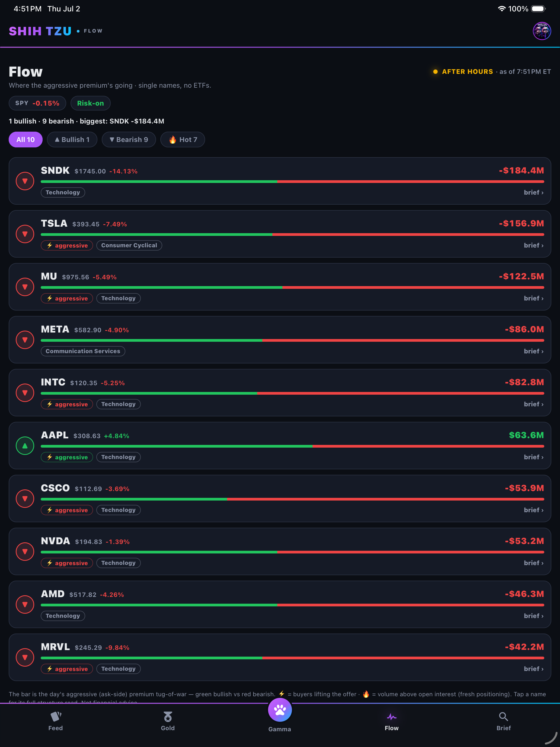Tap the $63.6M premium on AAPL

[526, 435]
